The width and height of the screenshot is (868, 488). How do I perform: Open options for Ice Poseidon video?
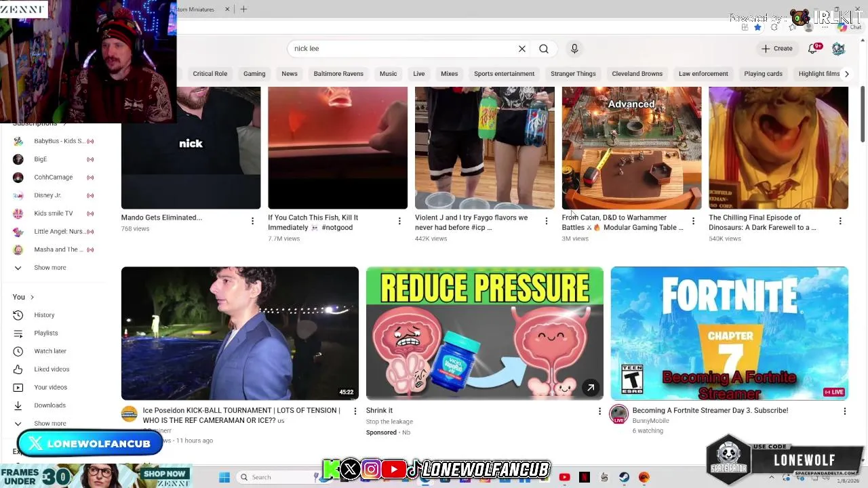(355, 411)
